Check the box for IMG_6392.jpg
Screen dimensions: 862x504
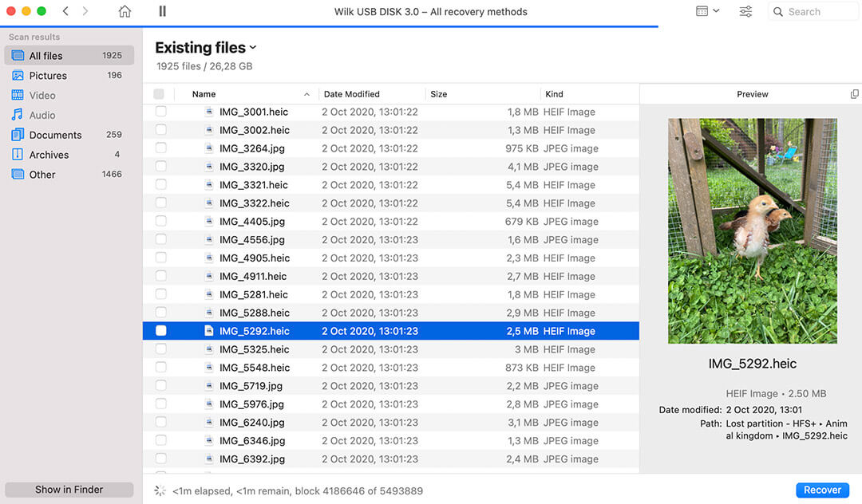click(x=160, y=459)
